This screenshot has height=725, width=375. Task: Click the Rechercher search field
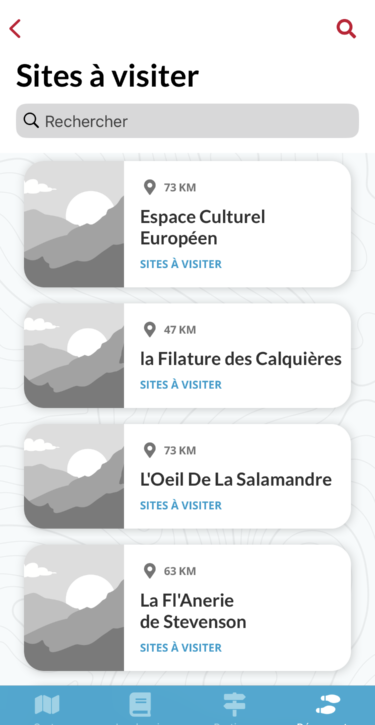[187, 121]
